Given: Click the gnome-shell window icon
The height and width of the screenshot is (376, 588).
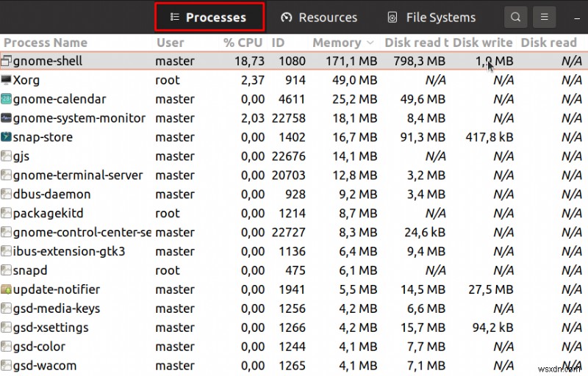Looking at the screenshot, I should pyautogui.click(x=6, y=61).
